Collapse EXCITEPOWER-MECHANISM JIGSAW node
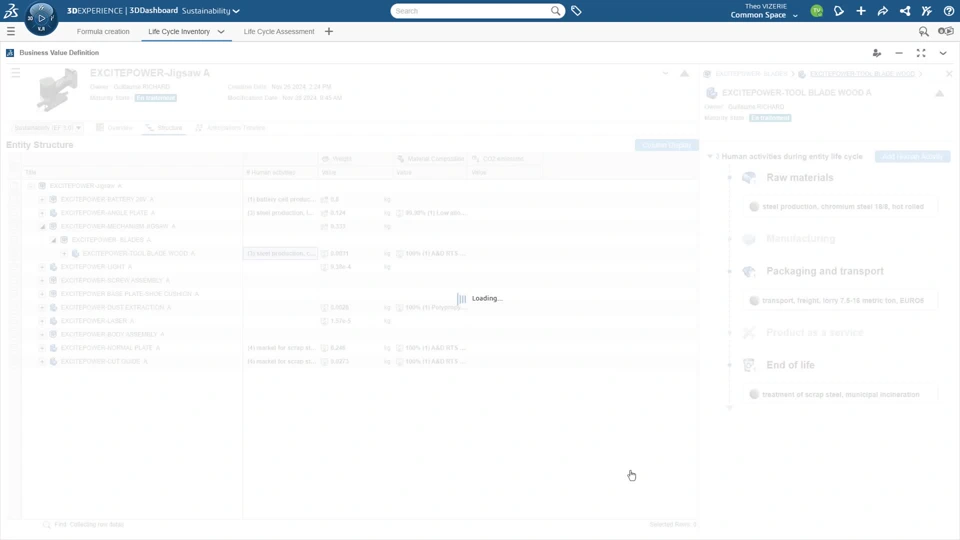 [x=43, y=227]
